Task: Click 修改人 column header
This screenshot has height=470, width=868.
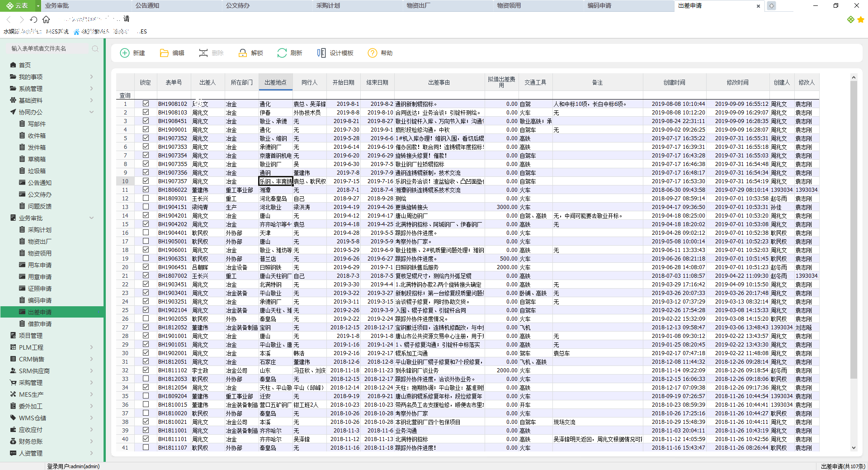Action: (807, 82)
